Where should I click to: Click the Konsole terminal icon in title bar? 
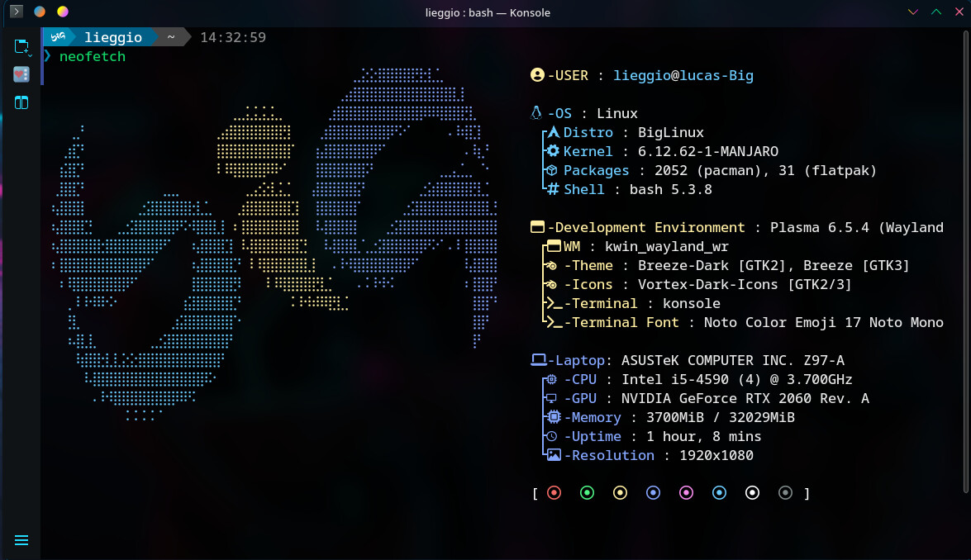[17, 12]
